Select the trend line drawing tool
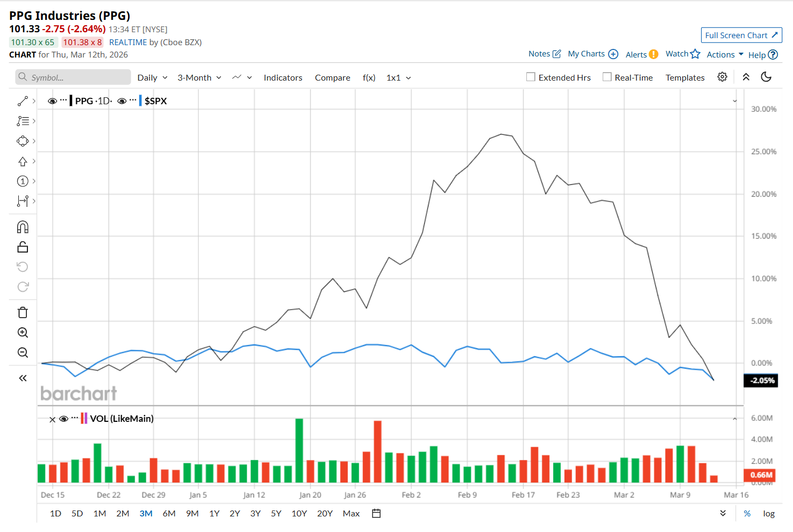 point(23,101)
